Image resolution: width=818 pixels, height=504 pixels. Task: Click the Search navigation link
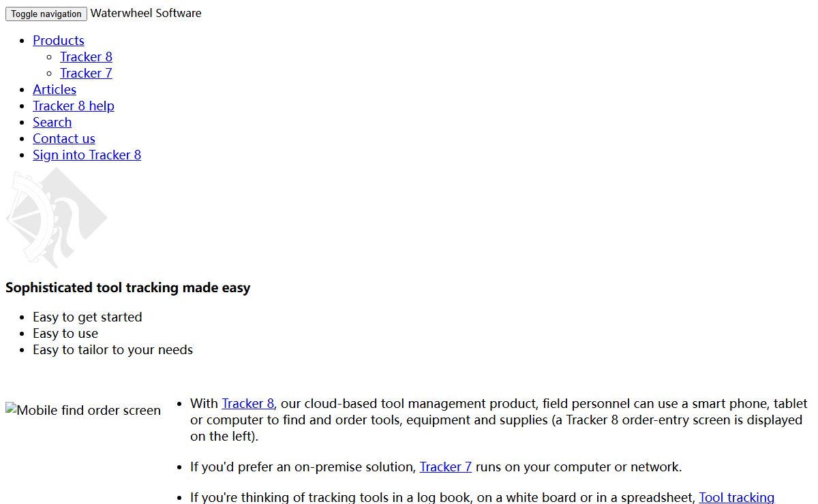point(52,123)
